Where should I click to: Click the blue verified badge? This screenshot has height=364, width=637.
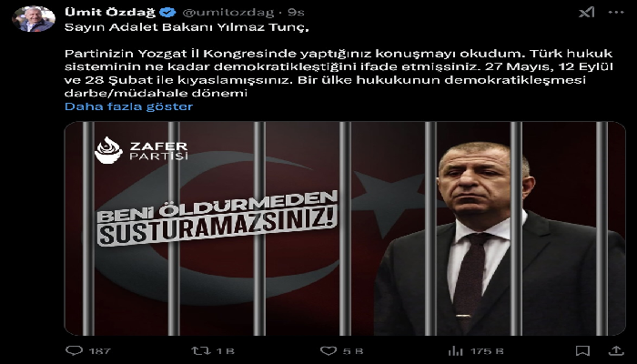[167, 12]
